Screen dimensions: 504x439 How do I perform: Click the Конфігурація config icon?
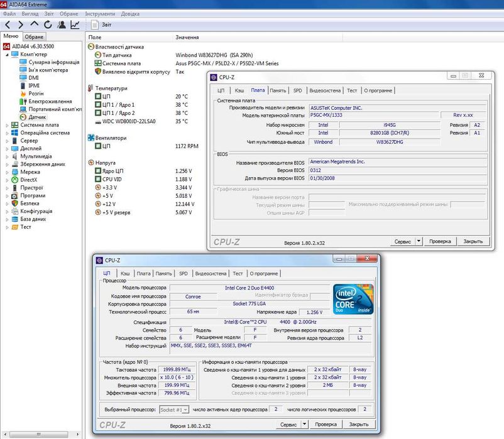(14, 211)
